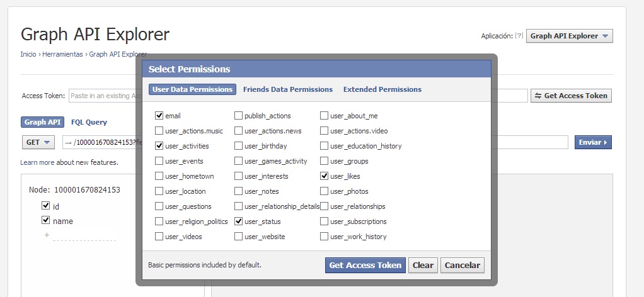This screenshot has height=297, width=644.
Task: Click the Clear button
Action: click(423, 265)
